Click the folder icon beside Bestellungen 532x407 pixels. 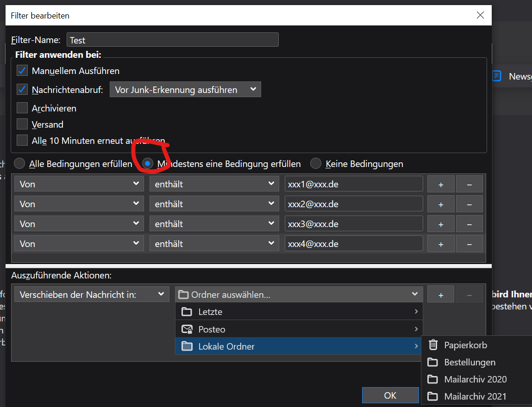click(433, 362)
